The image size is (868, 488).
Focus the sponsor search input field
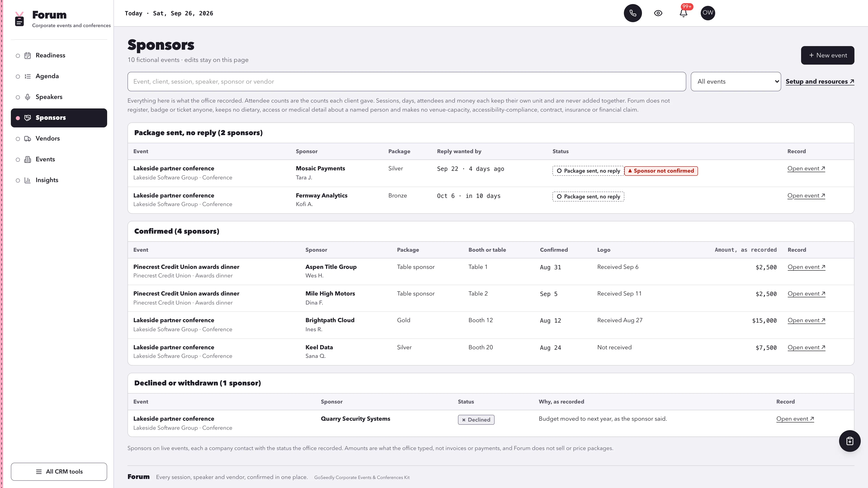406,82
